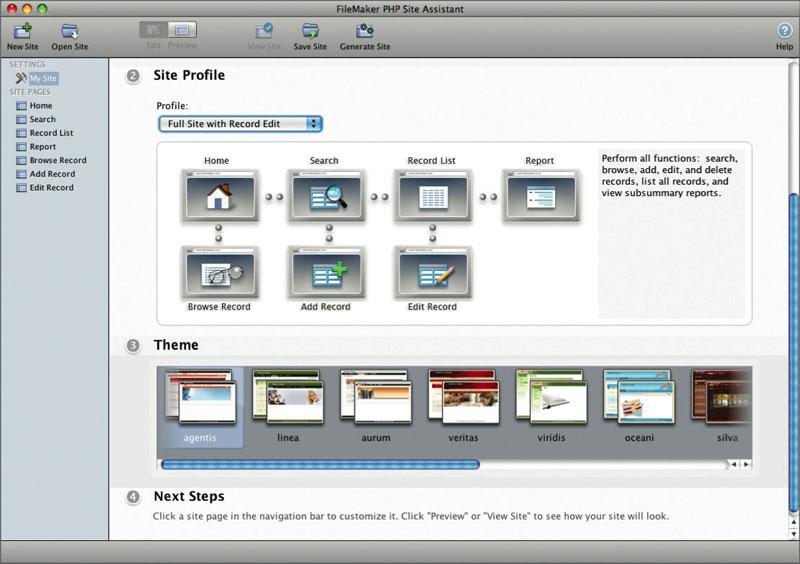800x564 pixels.
Task: Click the Add Record diagram icon
Action: [324, 273]
